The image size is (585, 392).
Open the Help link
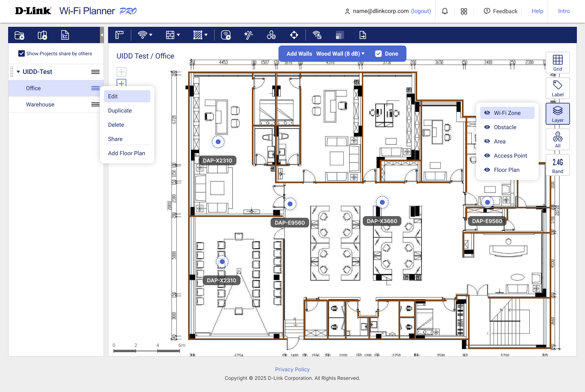click(x=537, y=11)
